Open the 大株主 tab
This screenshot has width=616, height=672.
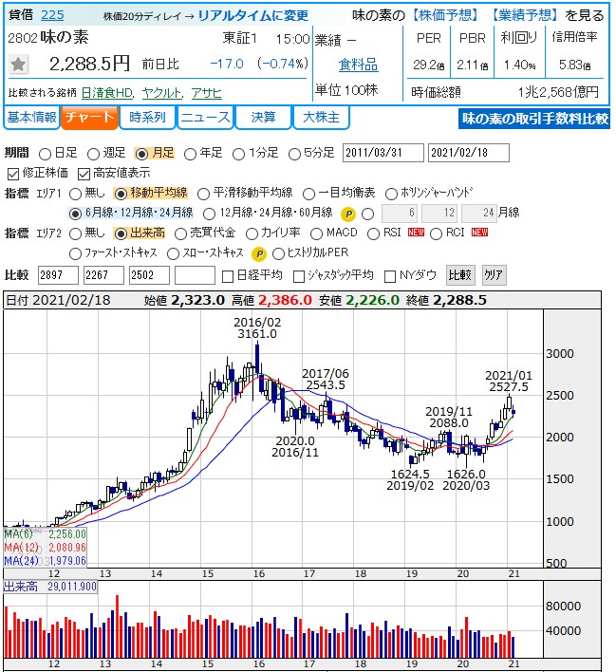click(321, 117)
